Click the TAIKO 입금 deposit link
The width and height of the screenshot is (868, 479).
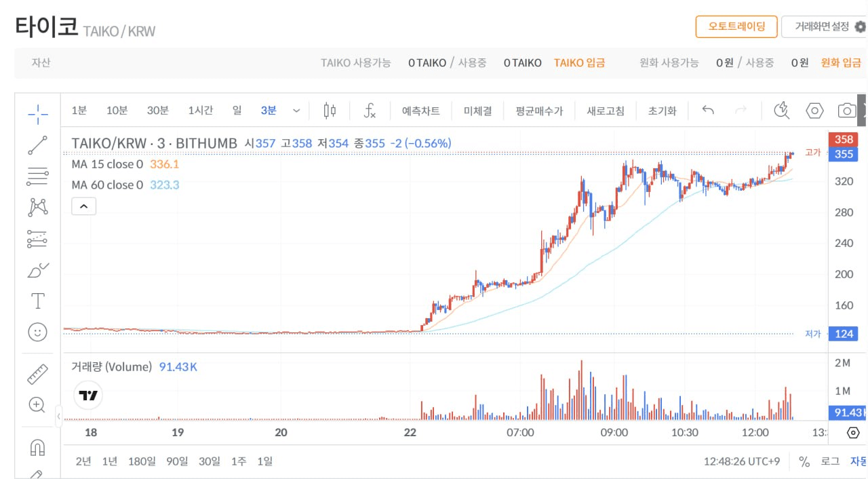580,62
